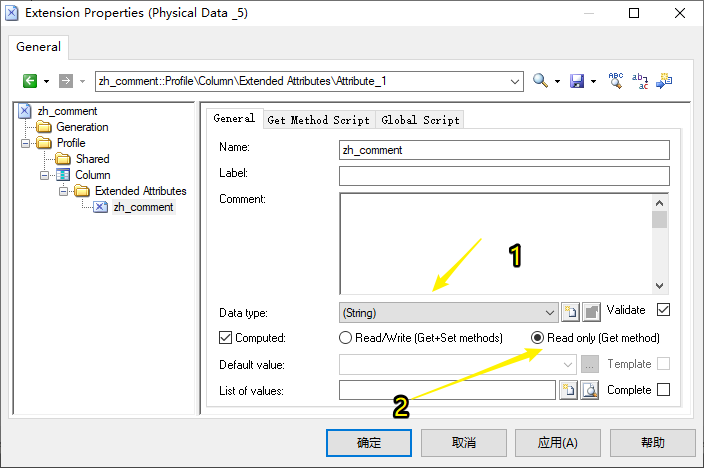Viewport: 704px width, 468px height.
Task: Open the find icon dropdown arrow
Action: click(x=557, y=81)
